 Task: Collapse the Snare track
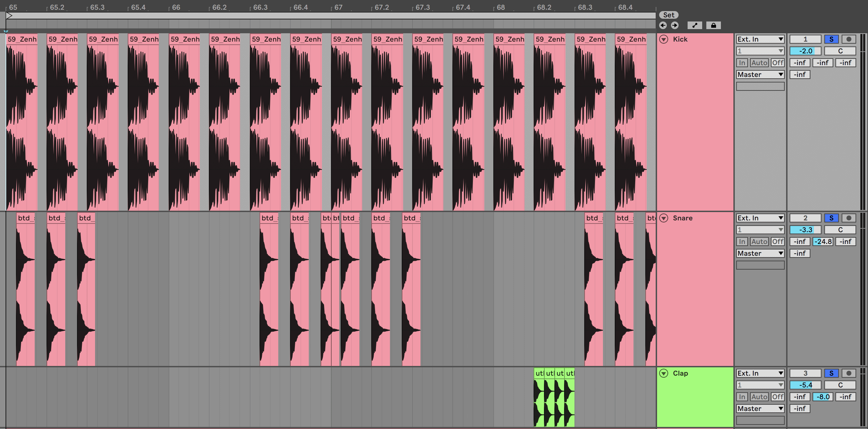point(664,218)
